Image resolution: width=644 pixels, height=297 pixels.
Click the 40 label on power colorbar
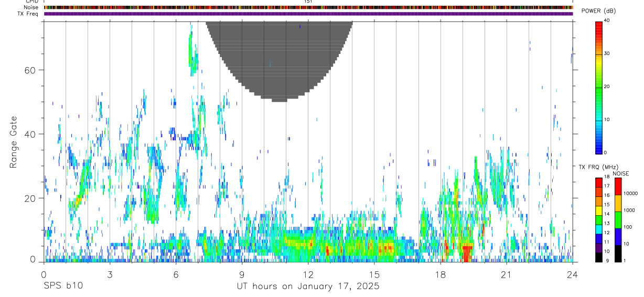click(x=607, y=21)
